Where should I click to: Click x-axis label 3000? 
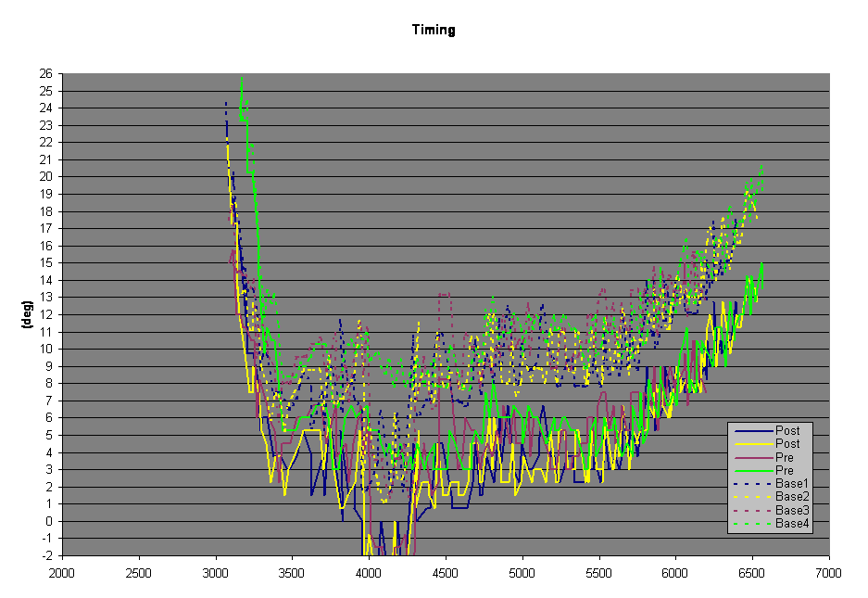215,574
